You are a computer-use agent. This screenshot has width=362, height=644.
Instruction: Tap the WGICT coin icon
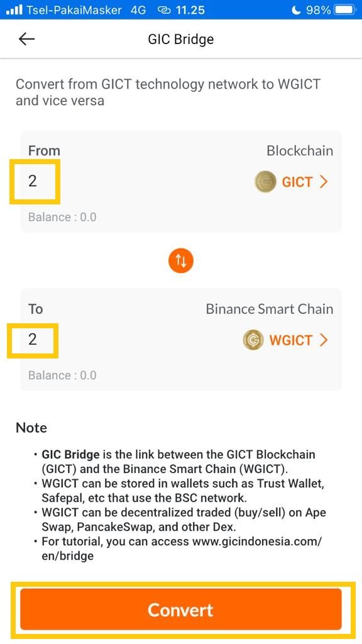[253, 340]
